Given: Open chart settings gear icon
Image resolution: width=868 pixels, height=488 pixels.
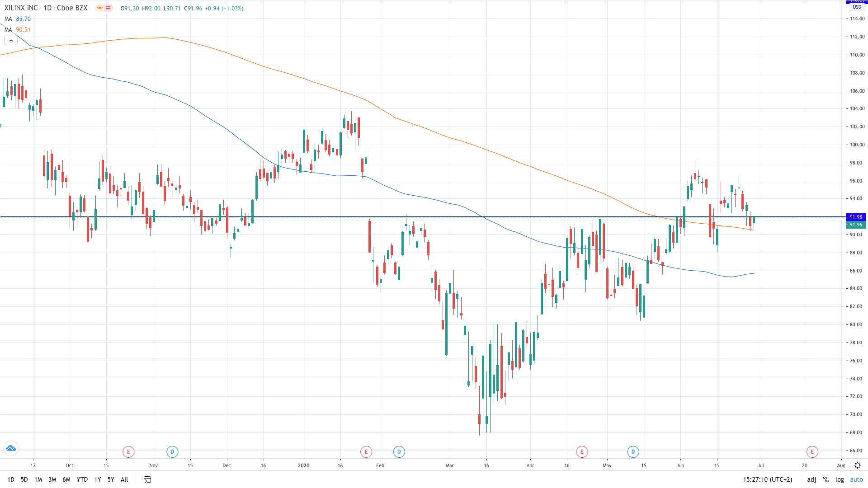Looking at the screenshot, I should [857, 465].
